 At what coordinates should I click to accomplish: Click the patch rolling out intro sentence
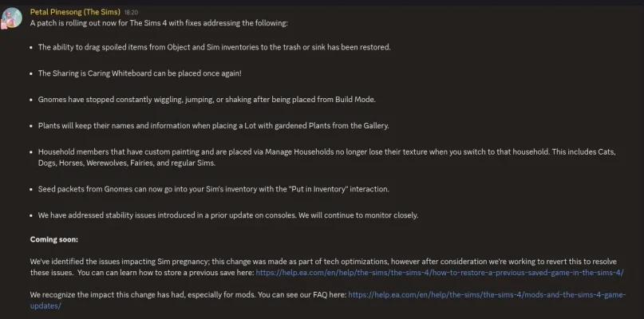pos(159,23)
